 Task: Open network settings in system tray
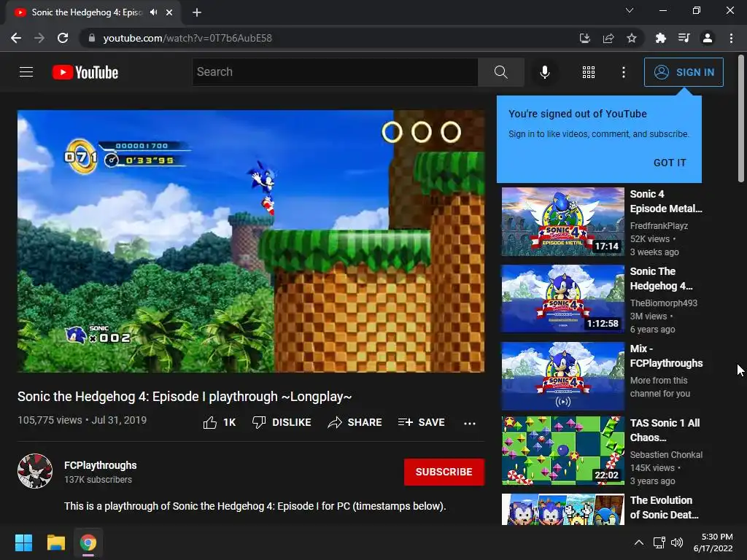point(659,542)
